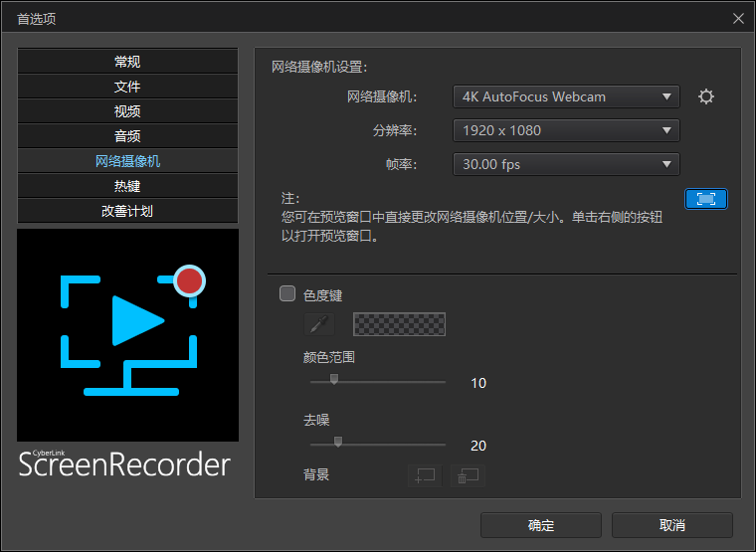Open the 帧率 dropdown showing 30.00 fps
This screenshot has width=756, height=552.
(x=566, y=164)
